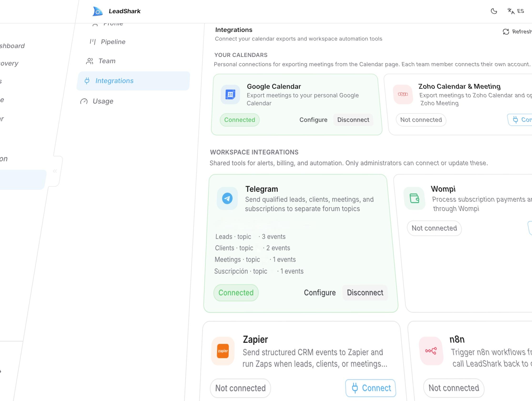Click Zoho's Not connected status badge
The height and width of the screenshot is (401, 532).
(421, 120)
